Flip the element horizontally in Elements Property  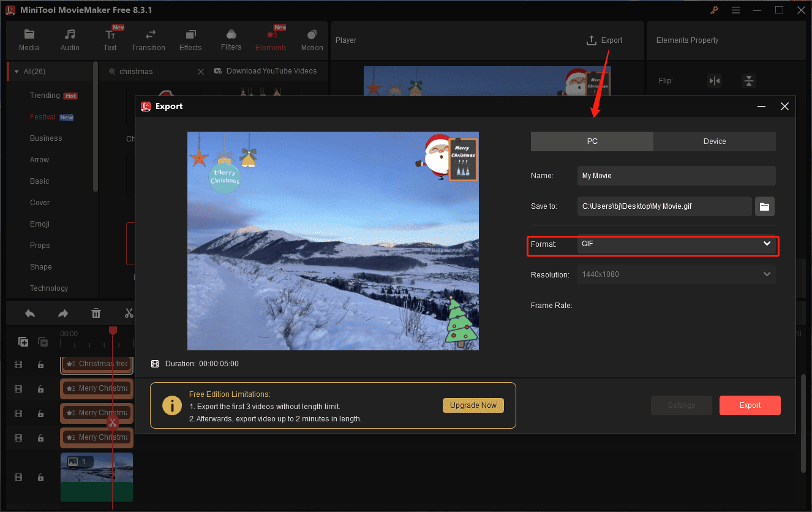[x=715, y=80]
